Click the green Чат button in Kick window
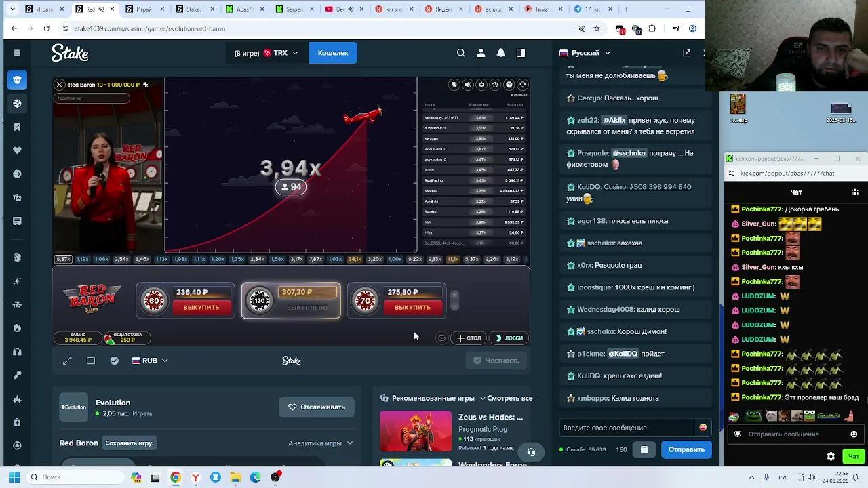Image resolution: width=868 pixels, height=488 pixels. 854,456
